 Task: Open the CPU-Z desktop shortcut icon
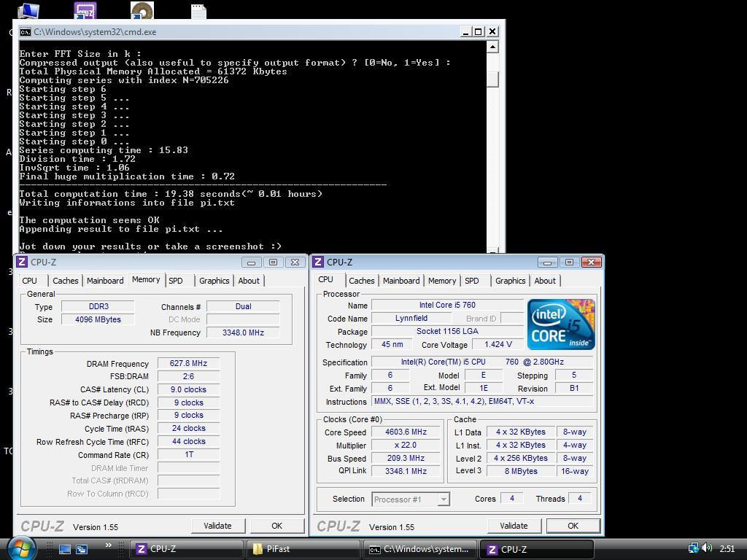[x=85, y=10]
